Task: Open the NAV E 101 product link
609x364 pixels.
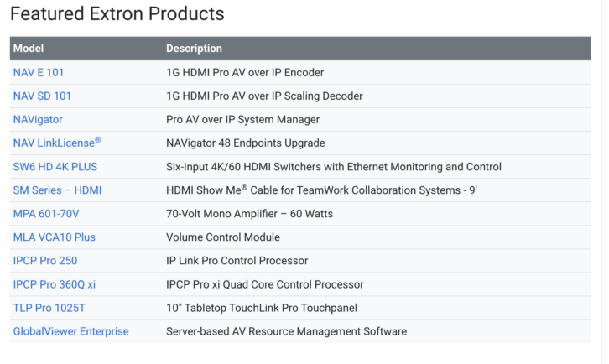Action: tap(38, 72)
